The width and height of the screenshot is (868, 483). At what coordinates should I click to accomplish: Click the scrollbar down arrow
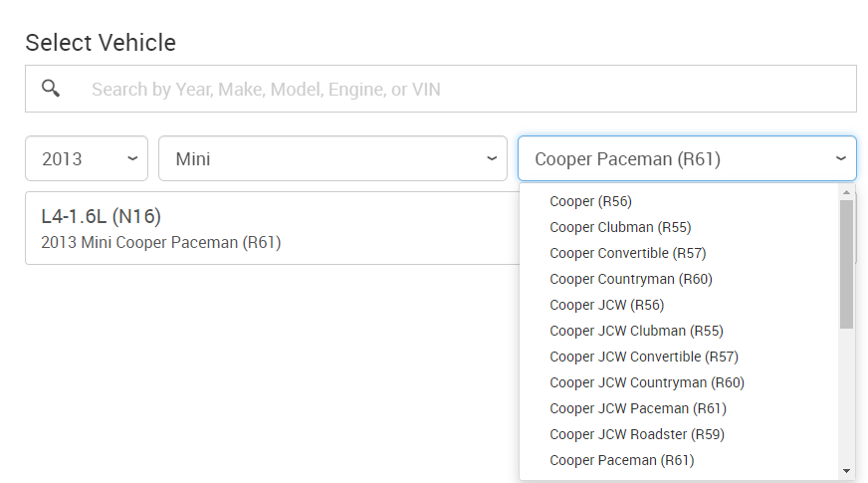pos(846,471)
